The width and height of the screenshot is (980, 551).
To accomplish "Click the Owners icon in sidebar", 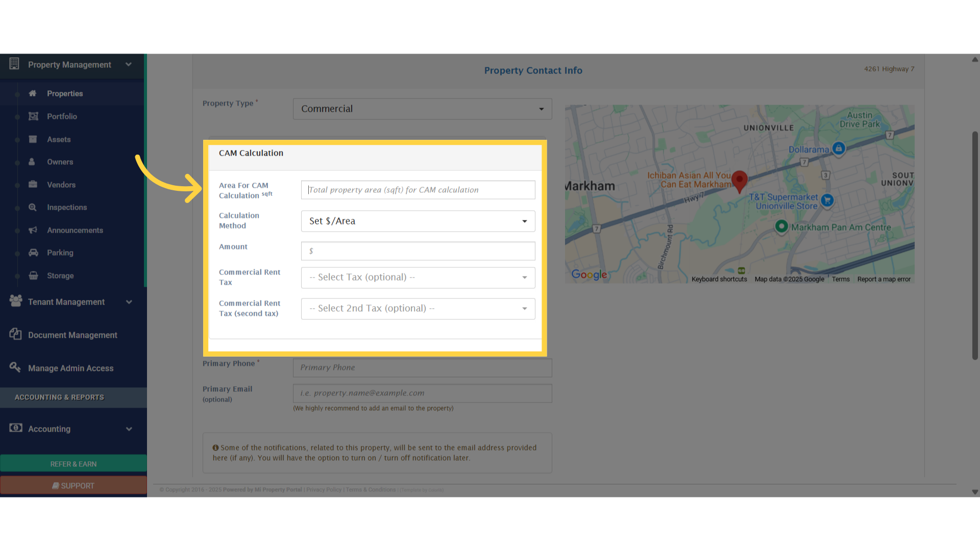I will click(32, 162).
